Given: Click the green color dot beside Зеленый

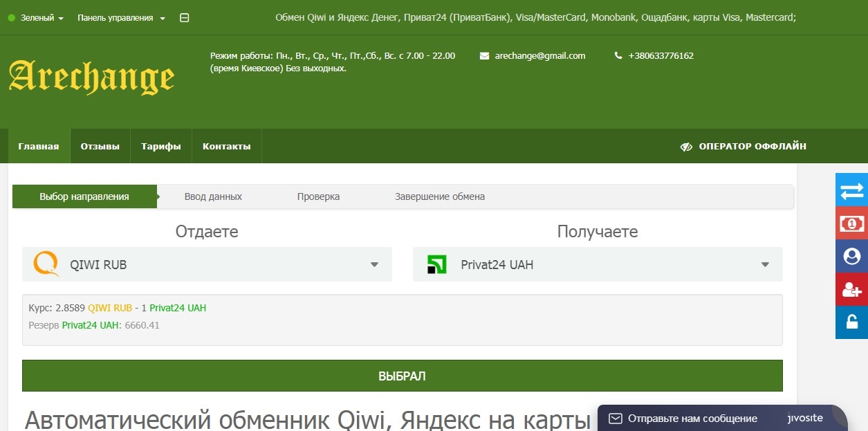Looking at the screenshot, I should click(11, 18).
